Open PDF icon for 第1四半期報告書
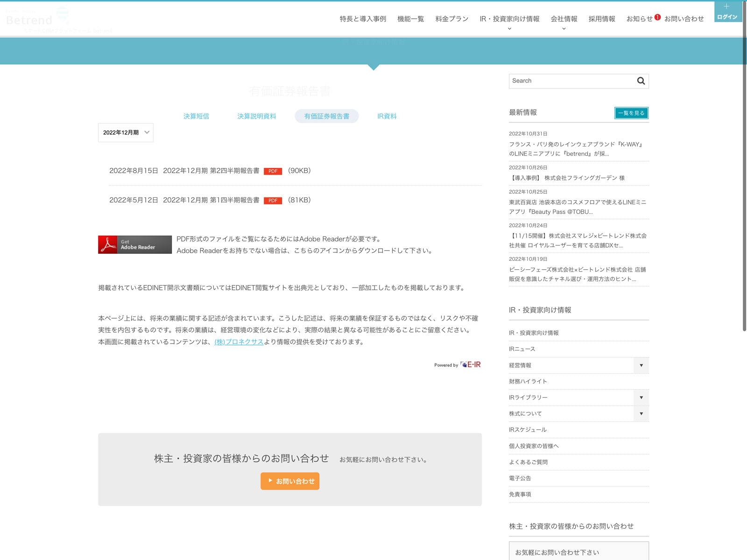747x560 pixels. tap(273, 201)
